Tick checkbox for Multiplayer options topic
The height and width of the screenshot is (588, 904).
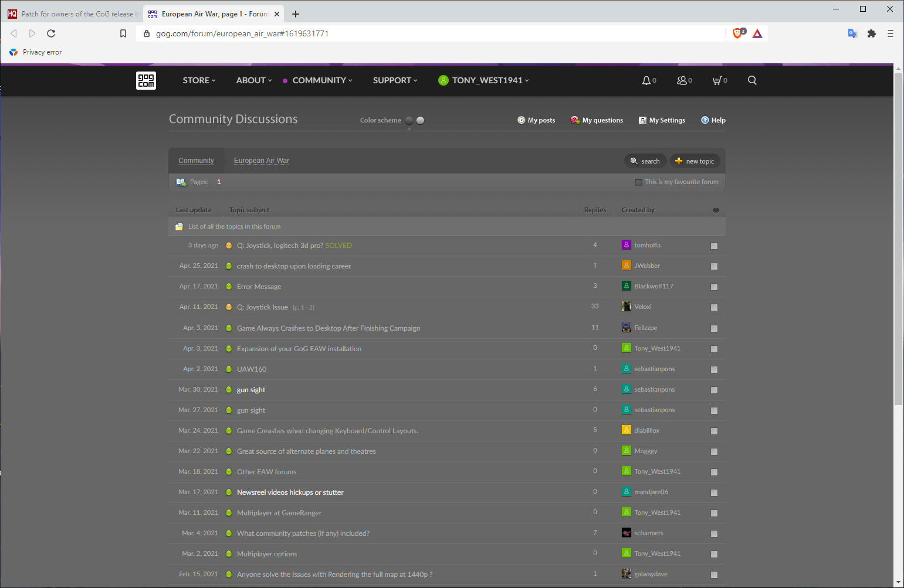tap(714, 555)
